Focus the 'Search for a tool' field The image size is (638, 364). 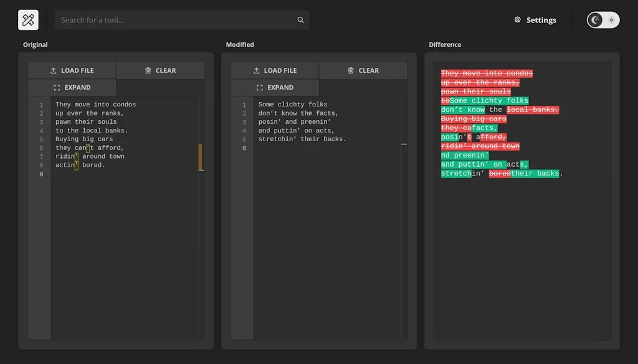point(181,20)
